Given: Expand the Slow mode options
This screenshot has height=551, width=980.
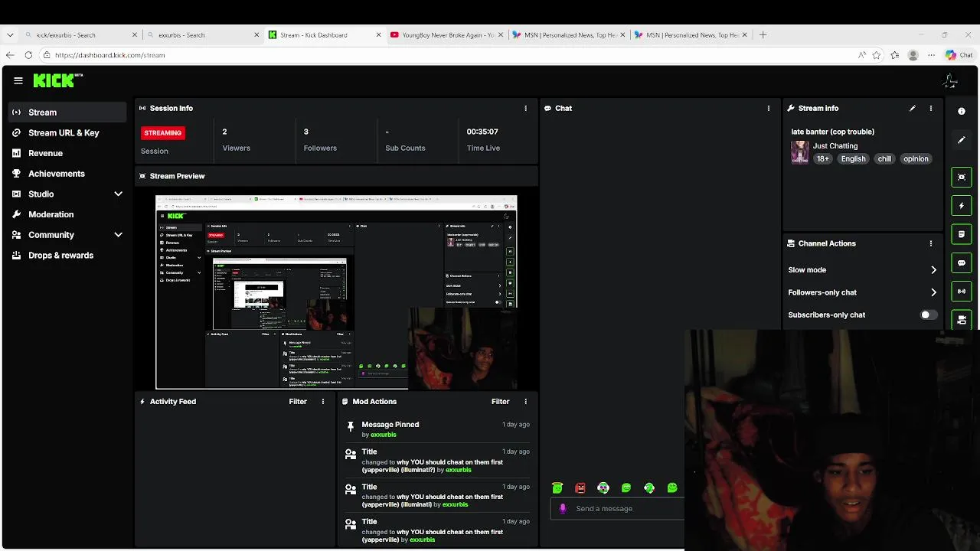Looking at the screenshot, I should pos(933,270).
